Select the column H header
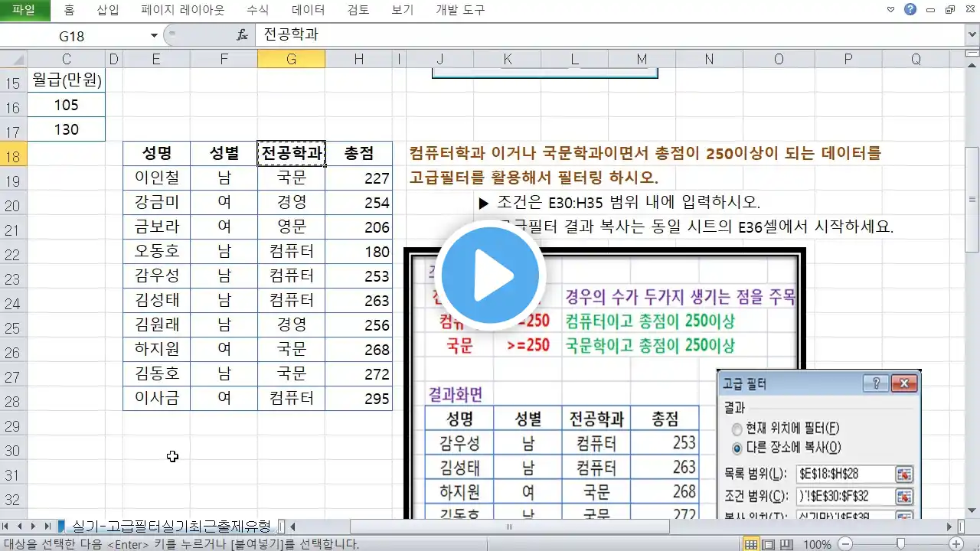This screenshot has height=551, width=980. [x=358, y=59]
